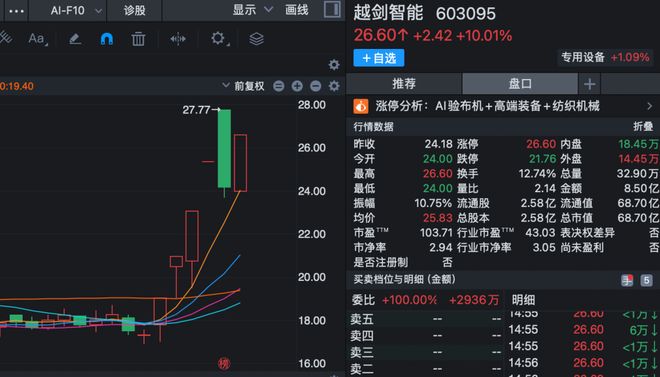Click the 内盘 value 18.45万

[639, 144]
